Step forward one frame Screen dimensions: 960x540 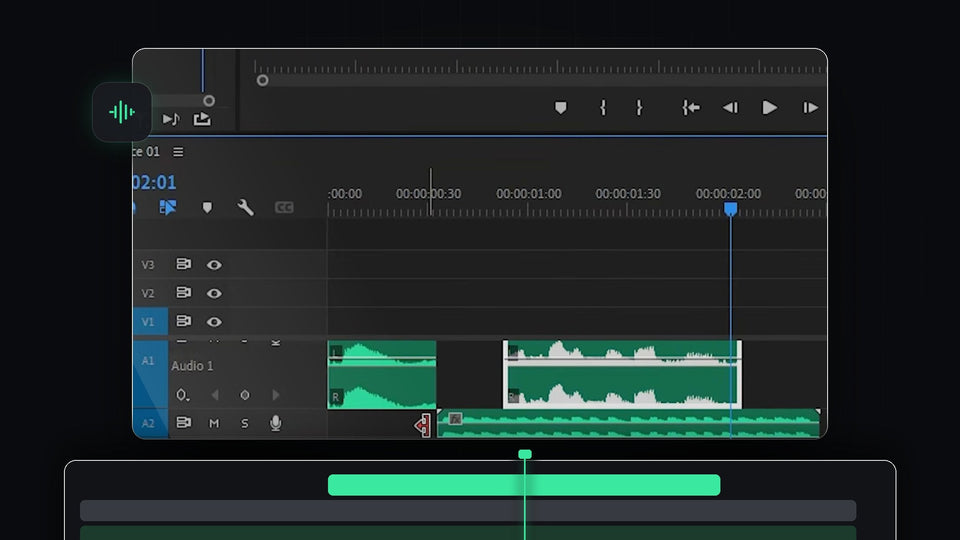pos(810,108)
